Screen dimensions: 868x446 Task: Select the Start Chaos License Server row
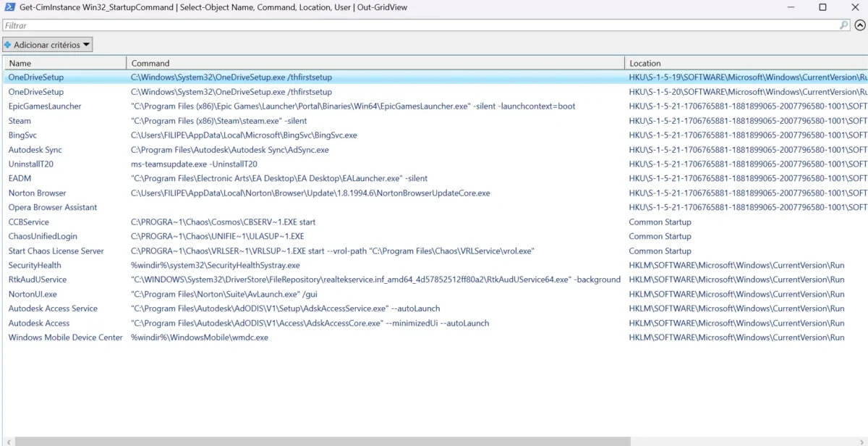point(56,251)
